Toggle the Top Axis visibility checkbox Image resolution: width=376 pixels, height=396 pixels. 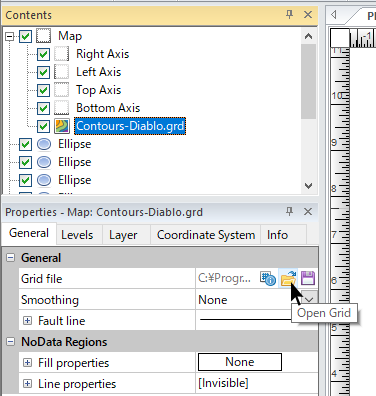[43, 90]
